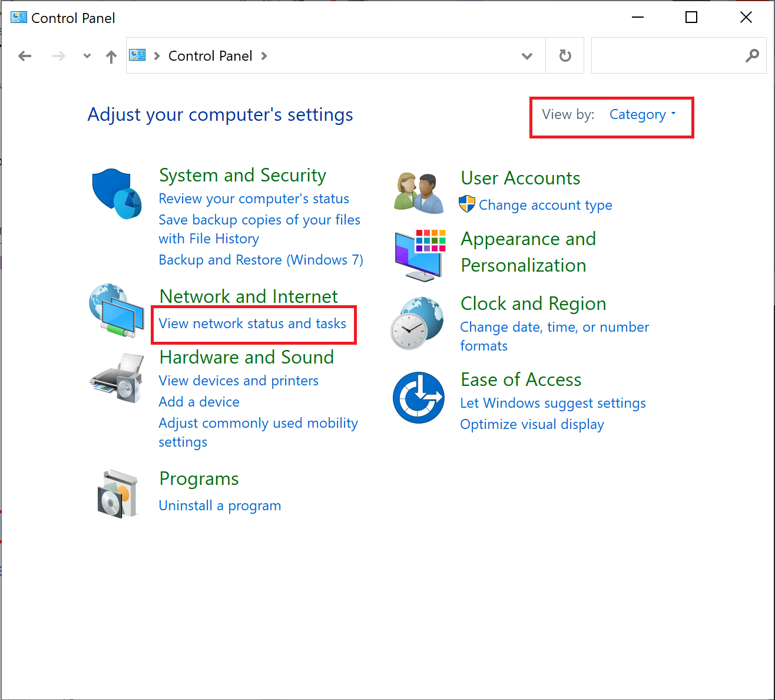Open Change date, time, or number formats

point(554,336)
